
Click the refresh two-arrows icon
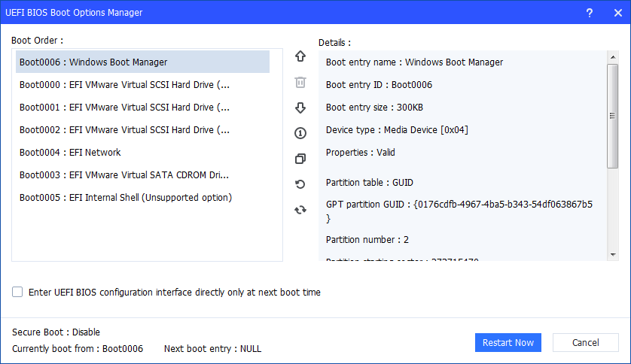(x=300, y=210)
